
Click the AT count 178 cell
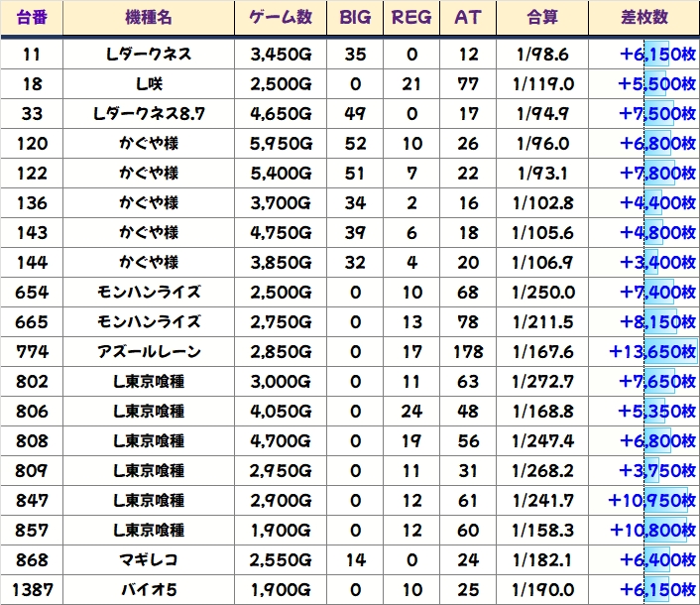pyautogui.click(x=468, y=352)
